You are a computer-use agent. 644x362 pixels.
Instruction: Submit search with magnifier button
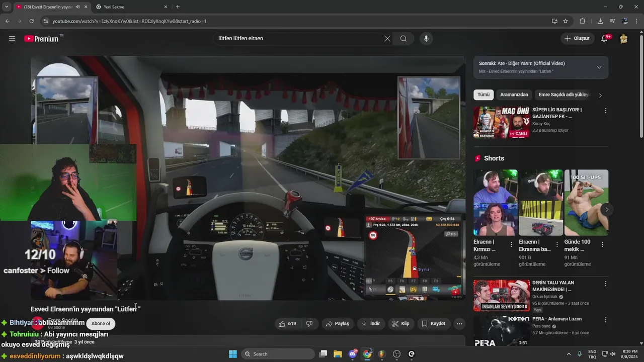[404, 39]
